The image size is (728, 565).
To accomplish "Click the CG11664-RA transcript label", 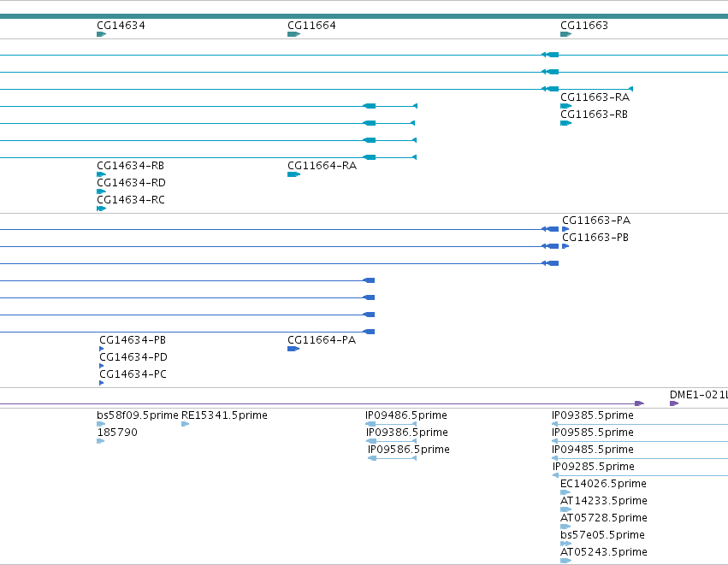I will click(322, 166).
